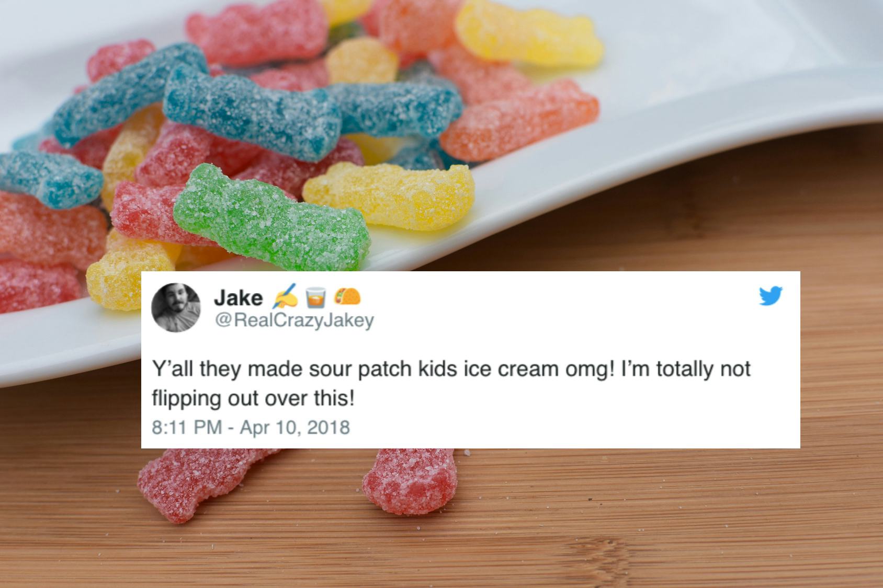Open Jake's profile avatar picture
The width and height of the screenshot is (883, 588).
point(176,307)
